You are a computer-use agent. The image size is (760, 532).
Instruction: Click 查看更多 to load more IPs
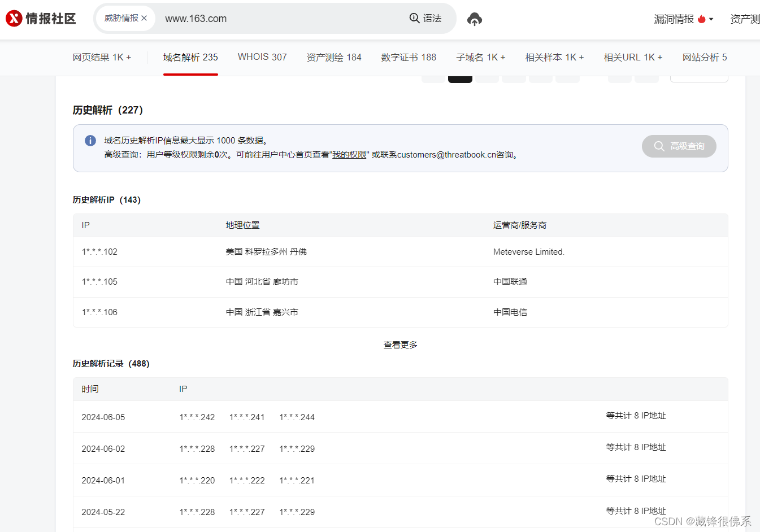pyautogui.click(x=401, y=345)
